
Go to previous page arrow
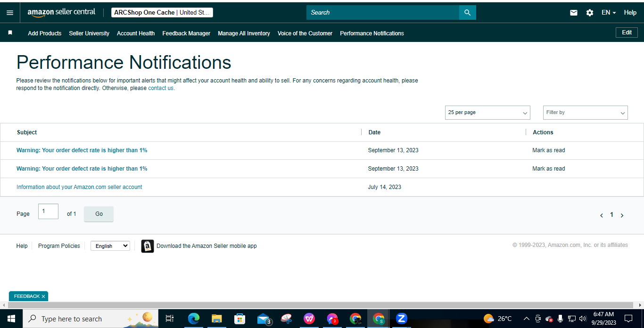click(x=602, y=215)
